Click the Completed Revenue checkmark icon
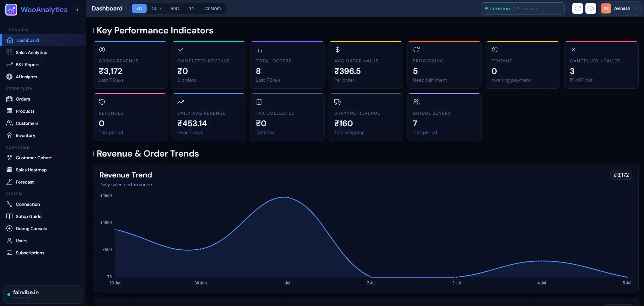The height and width of the screenshot is (306, 644). click(181, 50)
